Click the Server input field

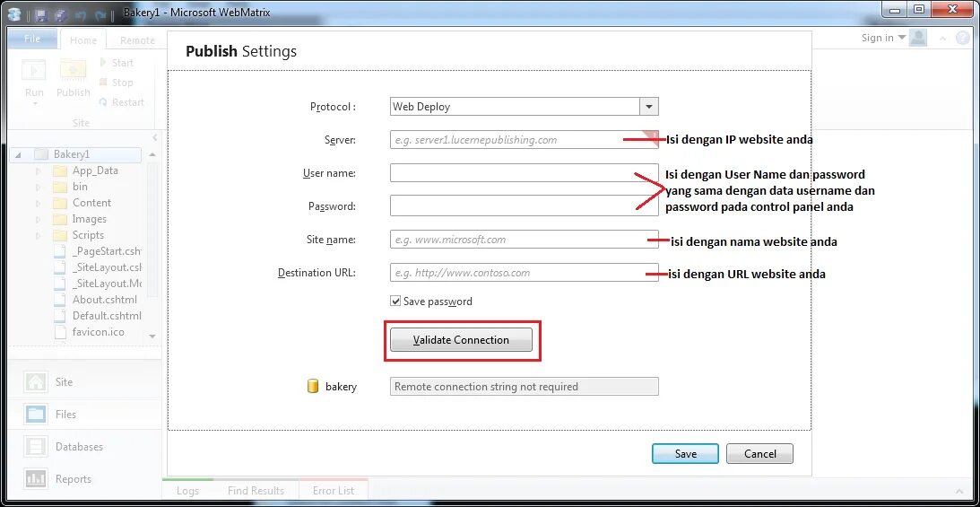coord(524,139)
